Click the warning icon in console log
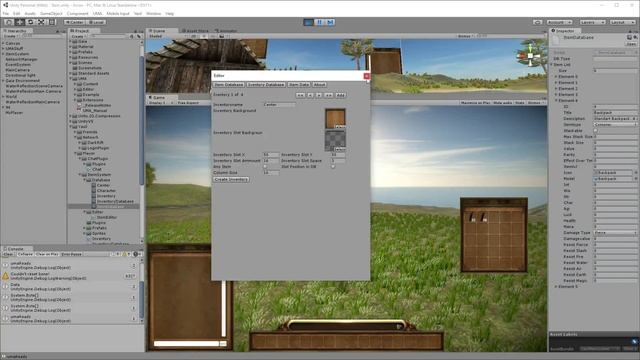The height and width of the screenshot is (360, 640). pyautogui.click(x=6, y=276)
